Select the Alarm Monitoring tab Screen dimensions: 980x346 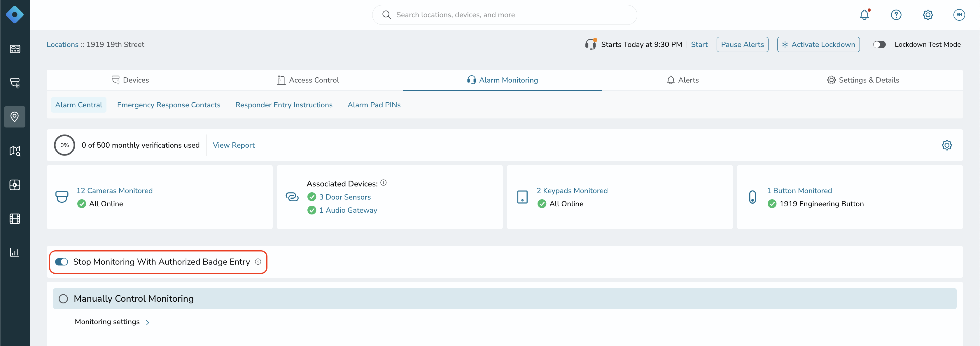tap(502, 80)
